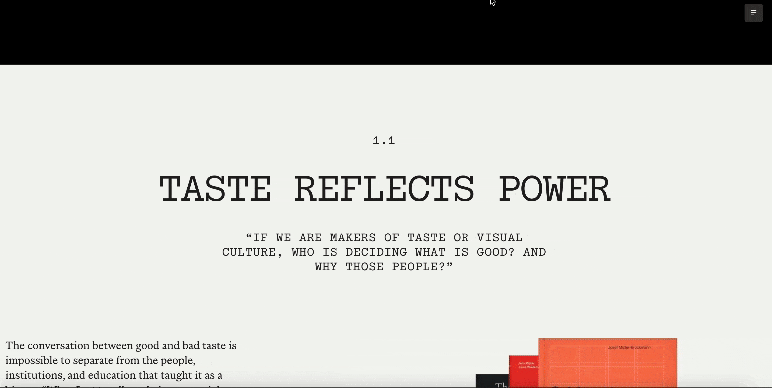Click the paragraph starting The conversation between
The height and width of the screenshot is (388, 772).
[x=121, y=363]
